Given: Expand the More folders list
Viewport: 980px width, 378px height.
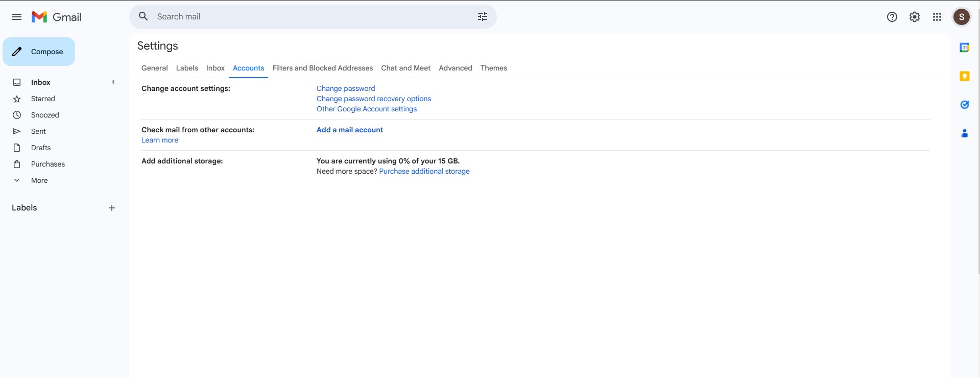Looking at the screenshot, I should 39,180.
